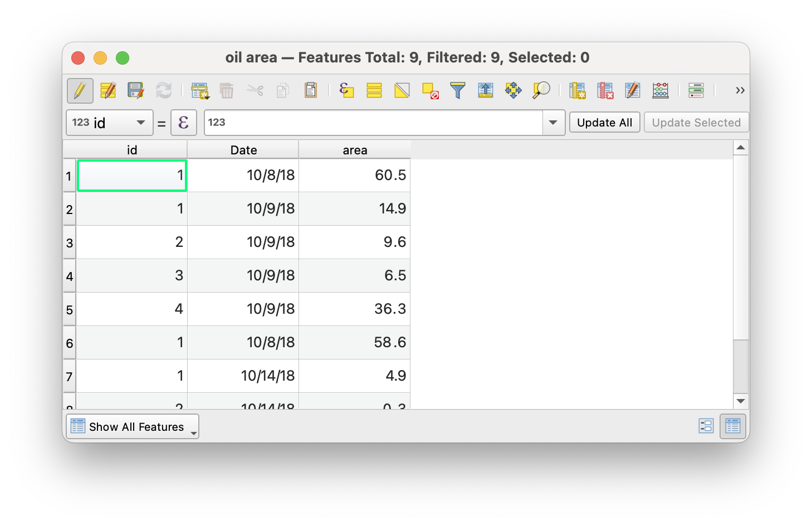812x525 pixels.
Task: Switch to form view
Action: click(x=706, y=426)
